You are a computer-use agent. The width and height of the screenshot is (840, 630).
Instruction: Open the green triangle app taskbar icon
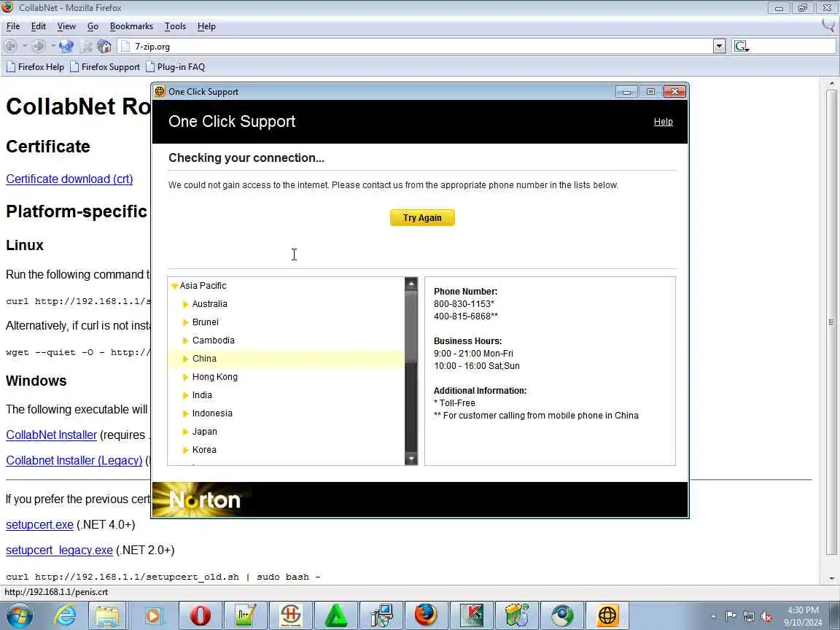pyautogui.click(x=335, y=615)
